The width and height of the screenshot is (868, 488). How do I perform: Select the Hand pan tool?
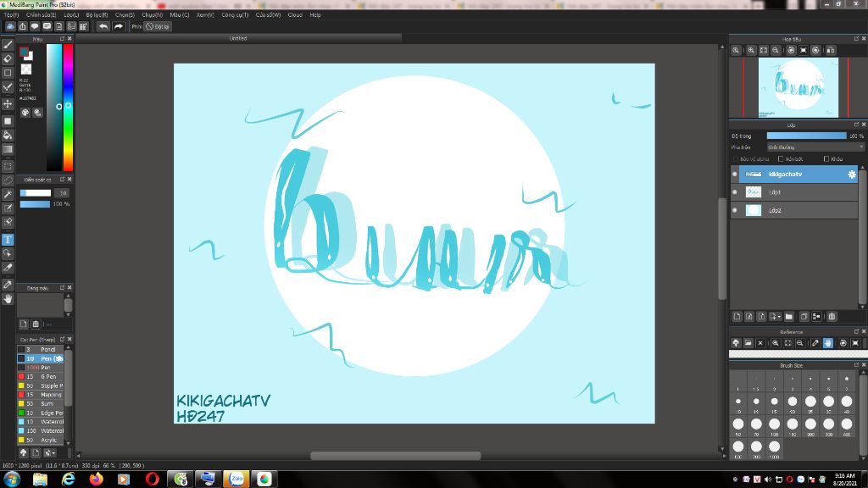(x=8, y=298)
